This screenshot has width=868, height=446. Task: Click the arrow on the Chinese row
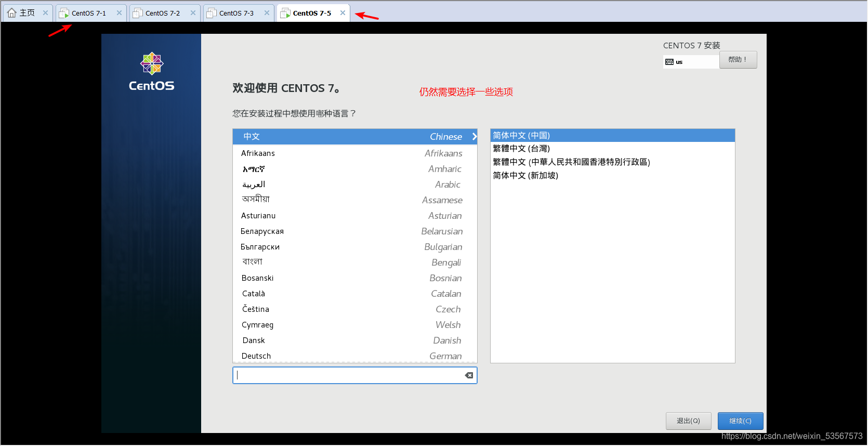[x=474, y=137]
